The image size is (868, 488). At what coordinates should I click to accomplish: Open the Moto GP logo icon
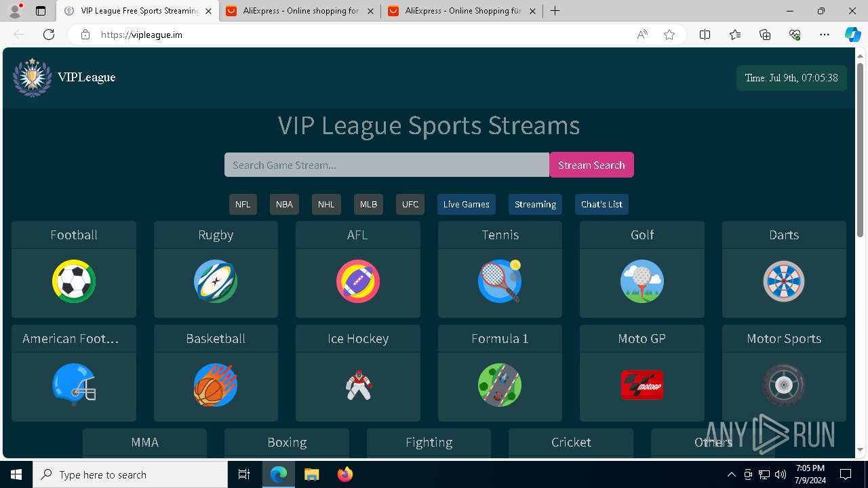point(642,385)
